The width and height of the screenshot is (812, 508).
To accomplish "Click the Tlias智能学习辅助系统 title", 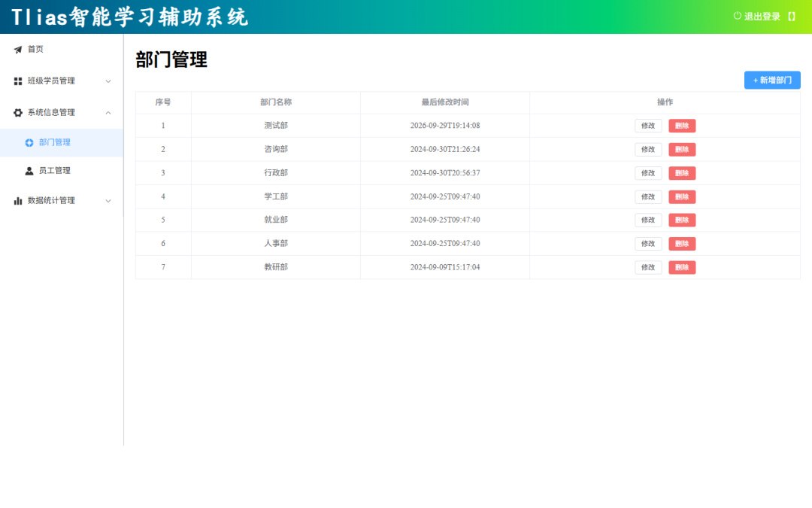I will [129, 17].
